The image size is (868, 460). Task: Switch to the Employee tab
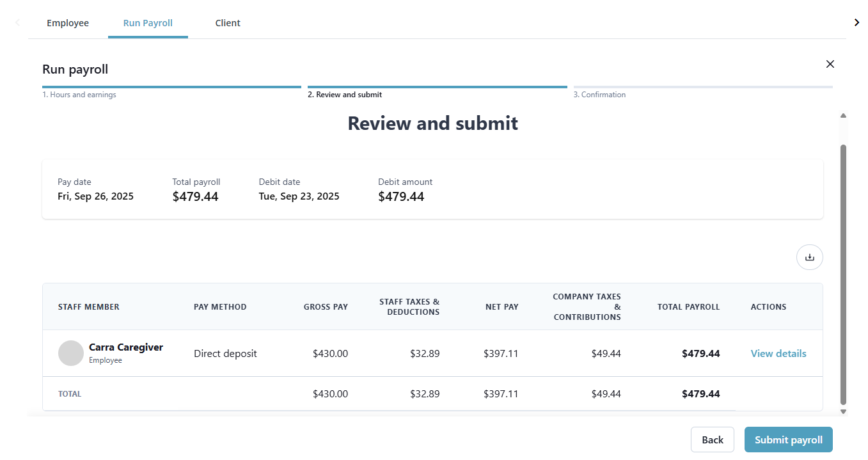pos(68,23)
